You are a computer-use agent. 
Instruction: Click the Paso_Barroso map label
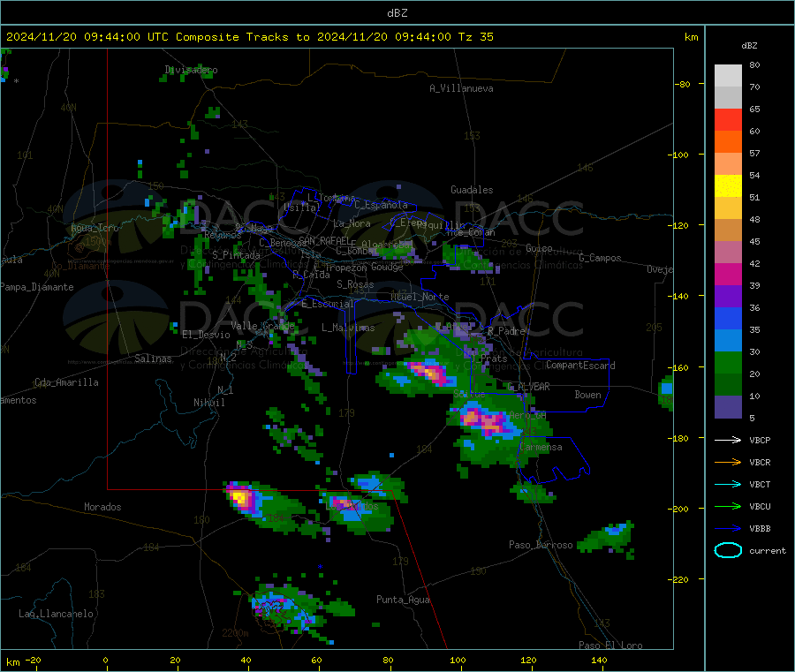pyautogui.click(x=541, y=545)
